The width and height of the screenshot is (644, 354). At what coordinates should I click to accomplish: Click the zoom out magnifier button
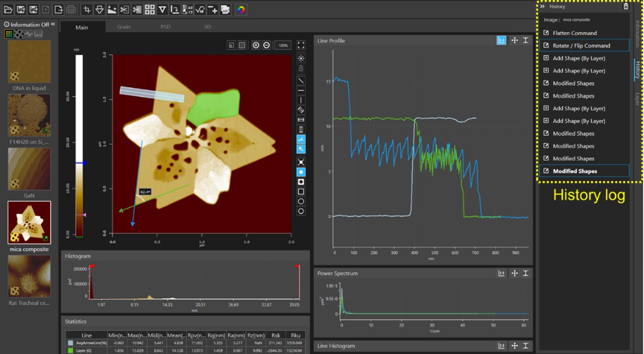(x=266, y=45)
